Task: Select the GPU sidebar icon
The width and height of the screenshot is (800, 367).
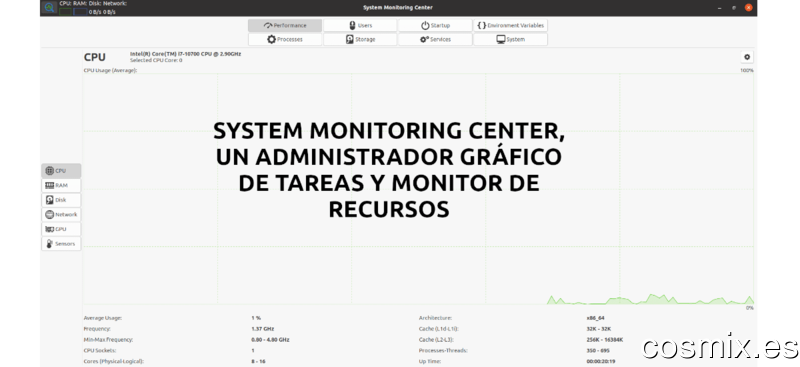Action: pos(49,229)
